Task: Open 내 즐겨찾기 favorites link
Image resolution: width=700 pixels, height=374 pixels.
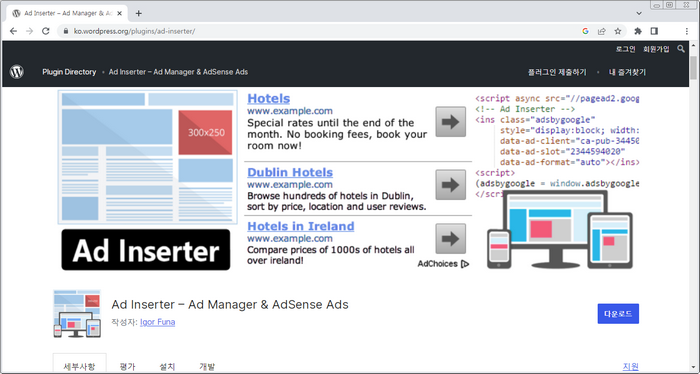Action: 627,72
